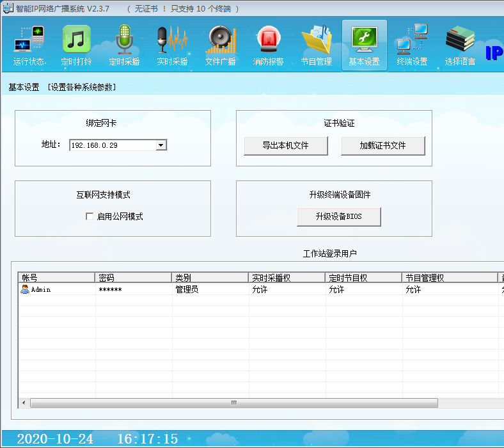Screen dimensions: 504x448
Task: Click the 绑定网卡 group title
Action: click(x=101, y=123)
